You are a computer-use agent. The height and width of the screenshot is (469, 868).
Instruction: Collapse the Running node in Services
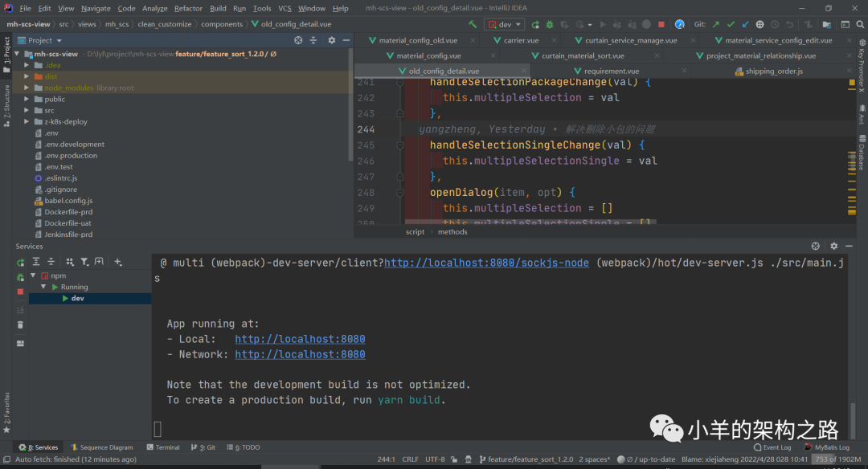tap(43, 287)
